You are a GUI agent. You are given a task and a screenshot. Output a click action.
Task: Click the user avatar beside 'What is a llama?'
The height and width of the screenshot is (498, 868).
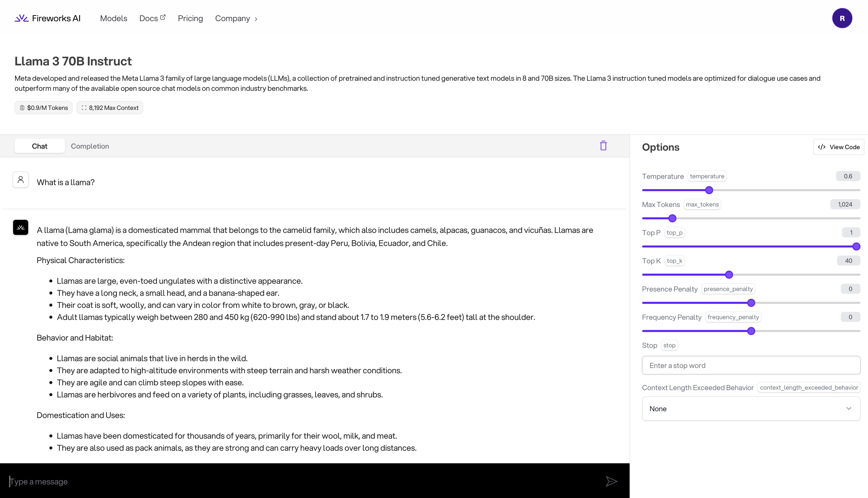coord(21,180)
